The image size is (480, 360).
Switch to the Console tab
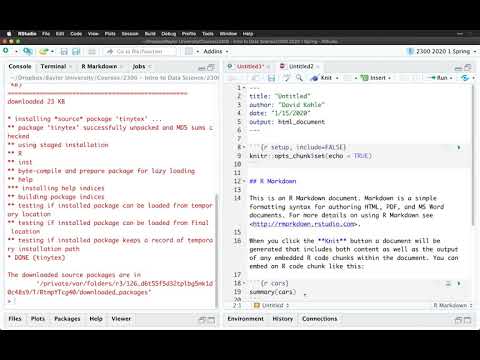click(20, 66)
